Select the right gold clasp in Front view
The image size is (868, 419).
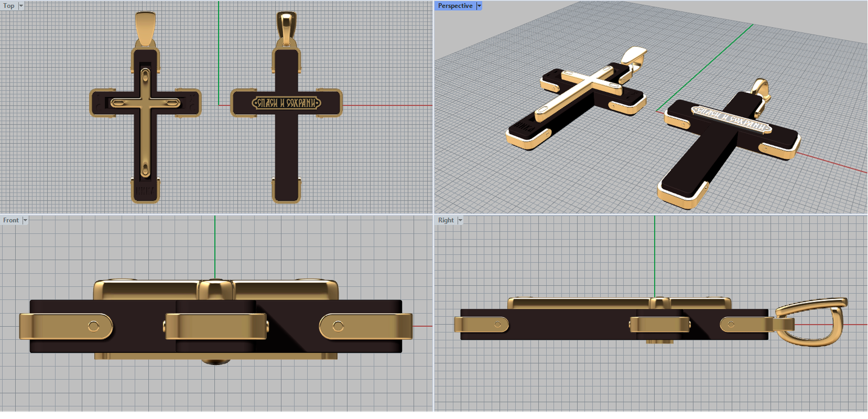tap(366, 326)
